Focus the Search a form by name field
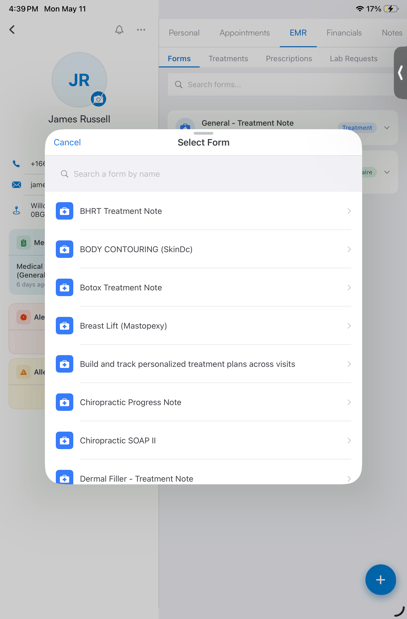Image resolution: width=407 pixels, height=619 pixels. click(x=203, y=174)
